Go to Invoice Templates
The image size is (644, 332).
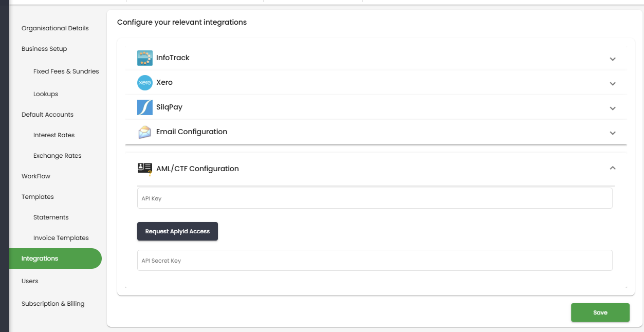click(61, 238)
